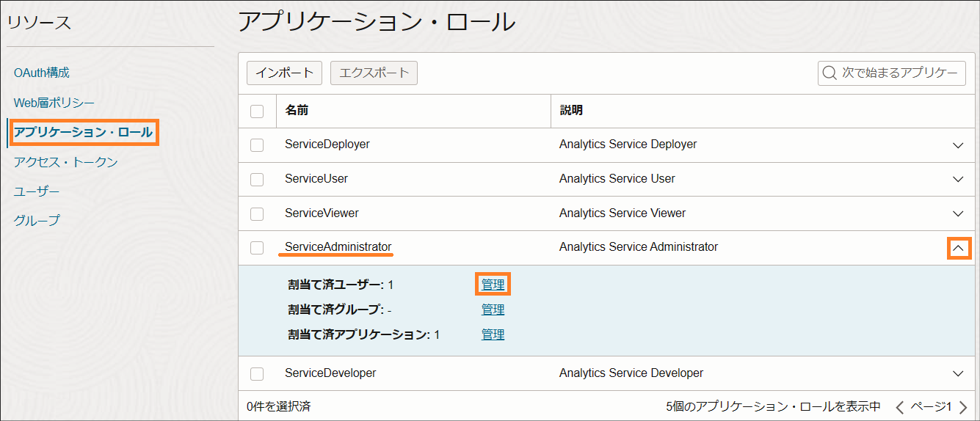This screenshot has width=980, height=421.
Task: Click the 名前 column header
Action: click(x=297, y=111)
